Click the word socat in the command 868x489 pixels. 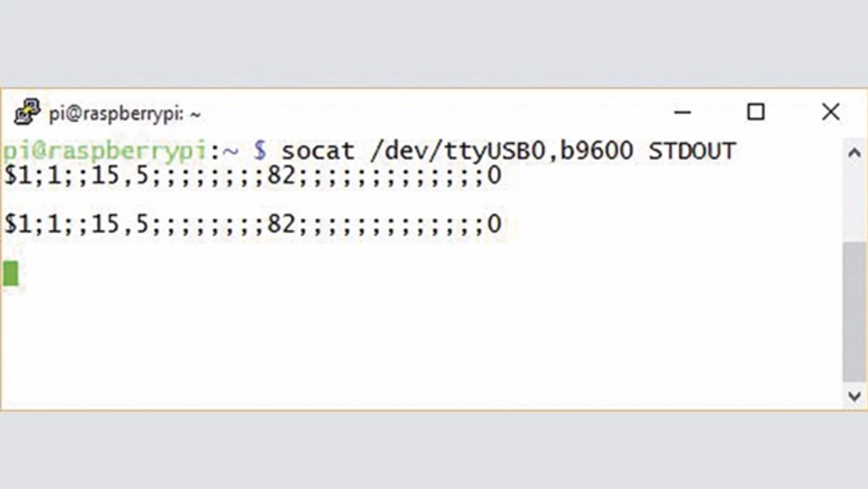pos(318,151)
